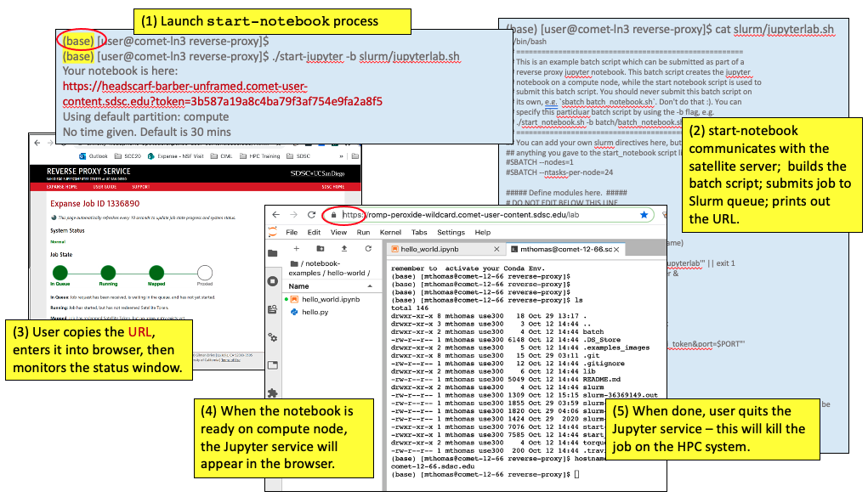Refresh the JupyterLab file list
The width and height of the screenshot is (868, 497).
[x=368, y=248]
